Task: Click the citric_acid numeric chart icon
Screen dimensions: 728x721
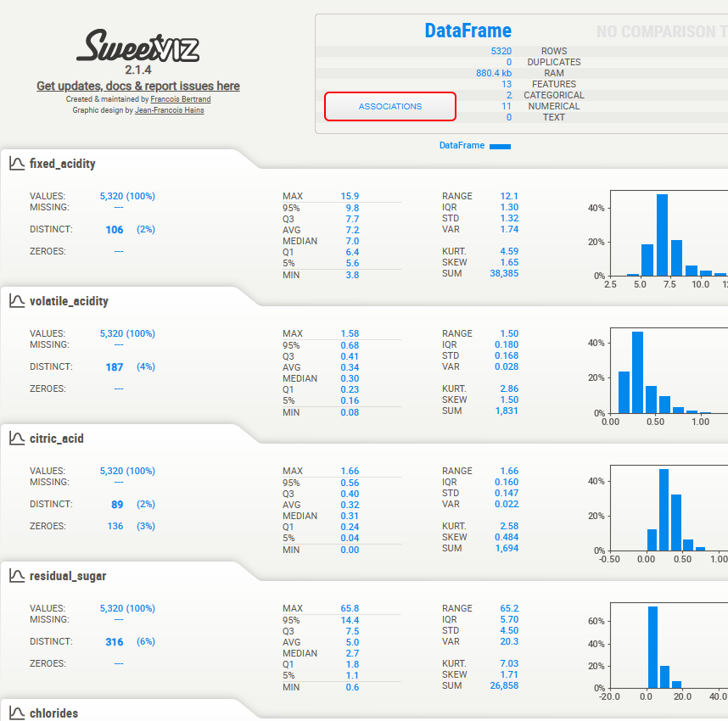Action: click(17, 439)
